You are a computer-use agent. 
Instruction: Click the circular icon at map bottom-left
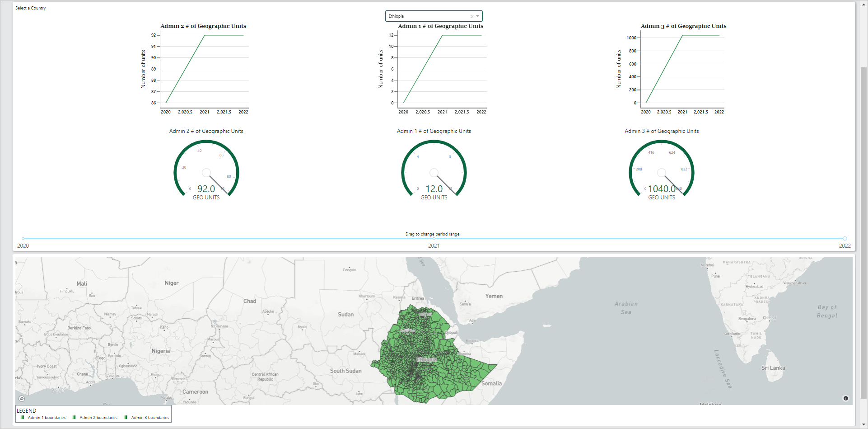23,398
